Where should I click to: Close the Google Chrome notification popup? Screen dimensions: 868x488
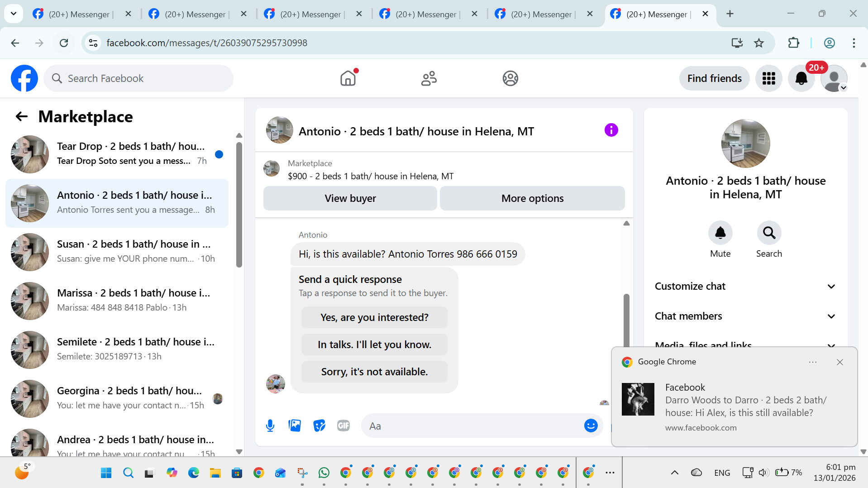(x=840, y=362)
